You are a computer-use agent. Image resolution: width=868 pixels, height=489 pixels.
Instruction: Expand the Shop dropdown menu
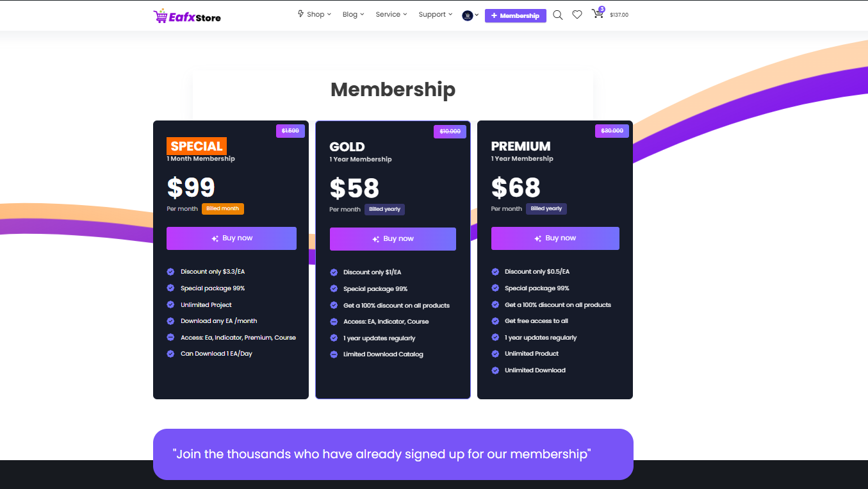coord(315,14)
